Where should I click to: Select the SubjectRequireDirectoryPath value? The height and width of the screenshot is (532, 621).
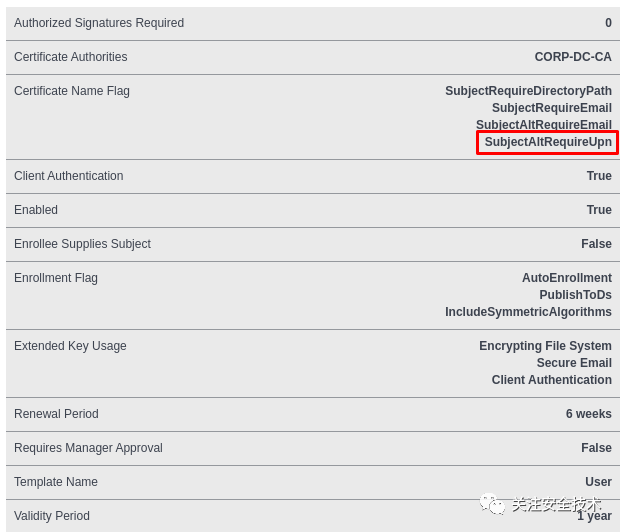(528, 91)
